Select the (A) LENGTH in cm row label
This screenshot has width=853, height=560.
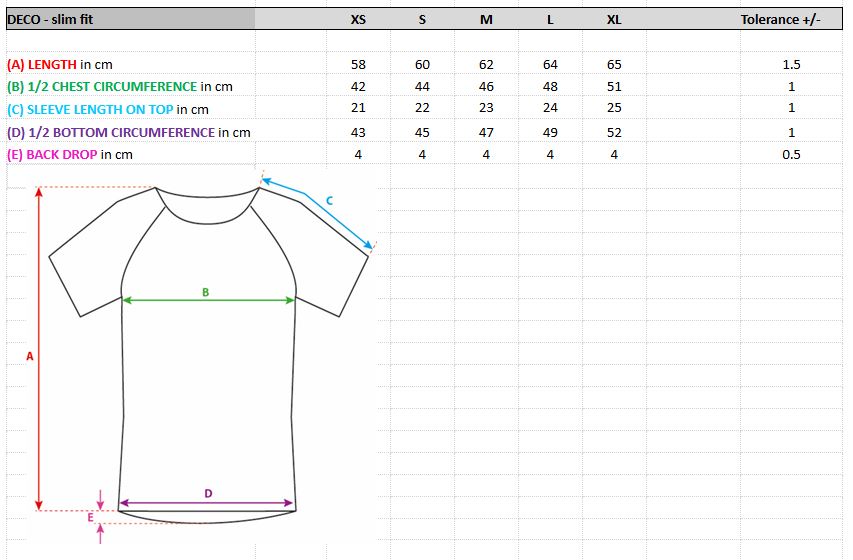click(60, 65)
